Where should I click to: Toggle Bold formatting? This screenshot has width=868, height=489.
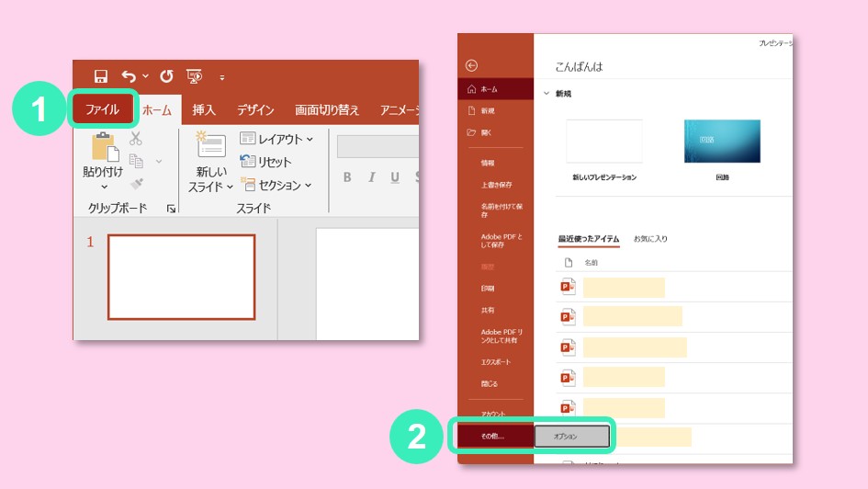tap(347, 177)
